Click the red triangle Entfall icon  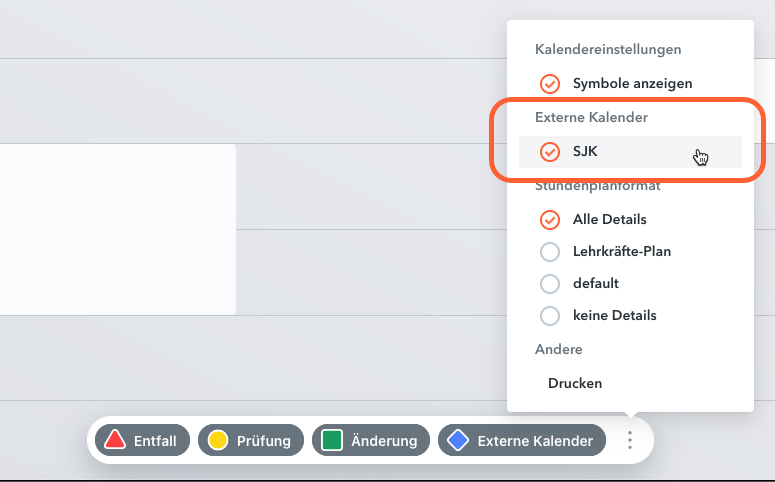[x=115, y=440]
